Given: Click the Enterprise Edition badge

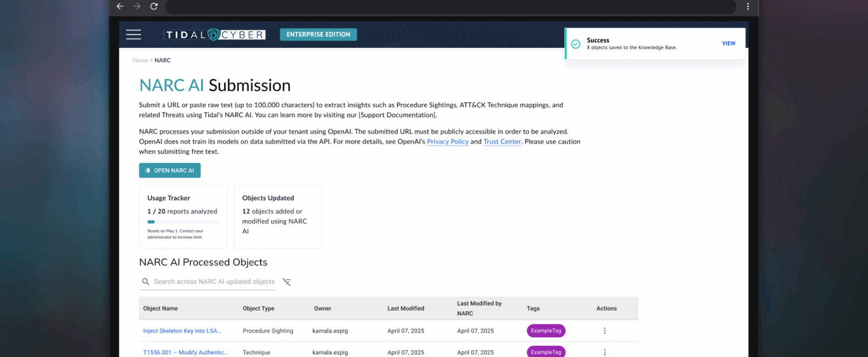Looking at the screenshot, I should [318, 35].
